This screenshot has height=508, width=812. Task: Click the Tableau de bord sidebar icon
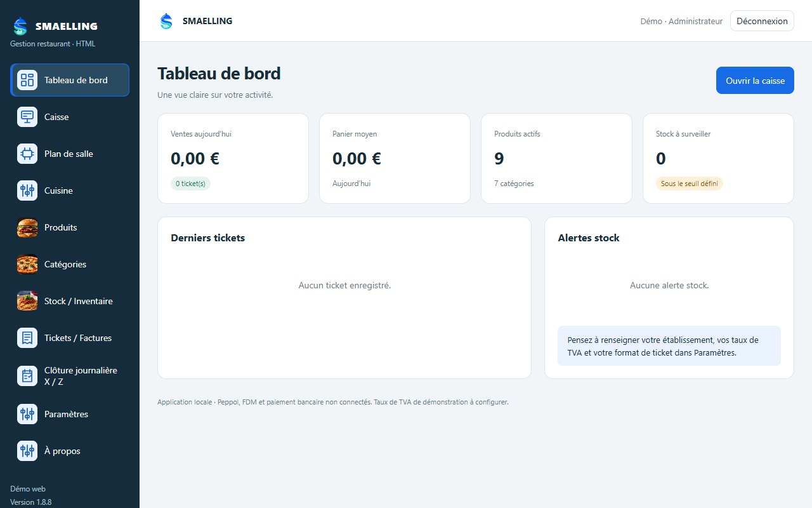(27, 80)
